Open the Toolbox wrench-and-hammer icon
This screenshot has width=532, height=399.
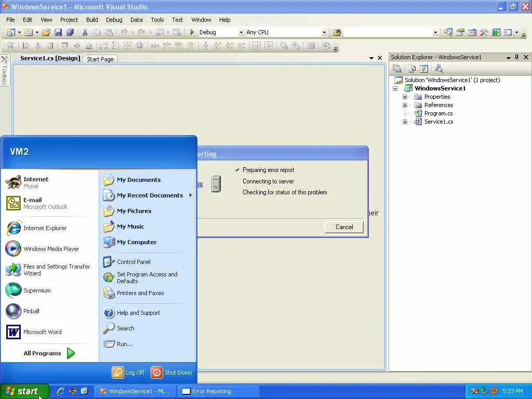[x=484, y=32]
